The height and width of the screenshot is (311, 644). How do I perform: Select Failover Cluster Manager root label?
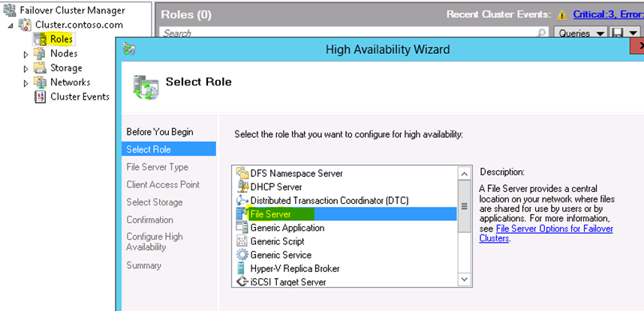72,10
